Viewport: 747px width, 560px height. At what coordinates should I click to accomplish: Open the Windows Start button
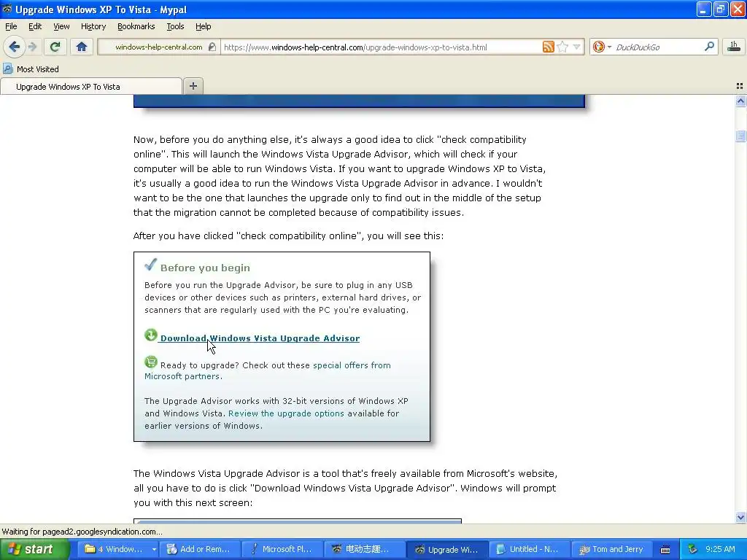tap(34, 549)
